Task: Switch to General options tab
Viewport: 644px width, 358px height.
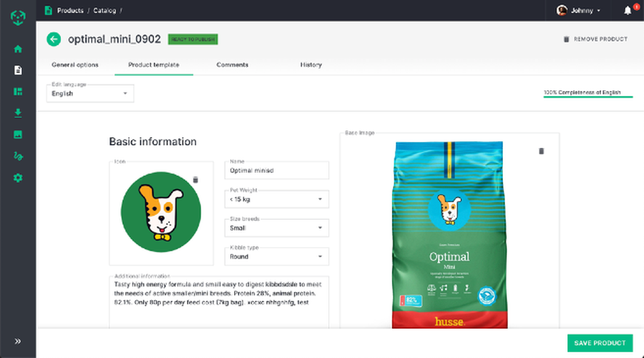Action: tap(75, 65)
